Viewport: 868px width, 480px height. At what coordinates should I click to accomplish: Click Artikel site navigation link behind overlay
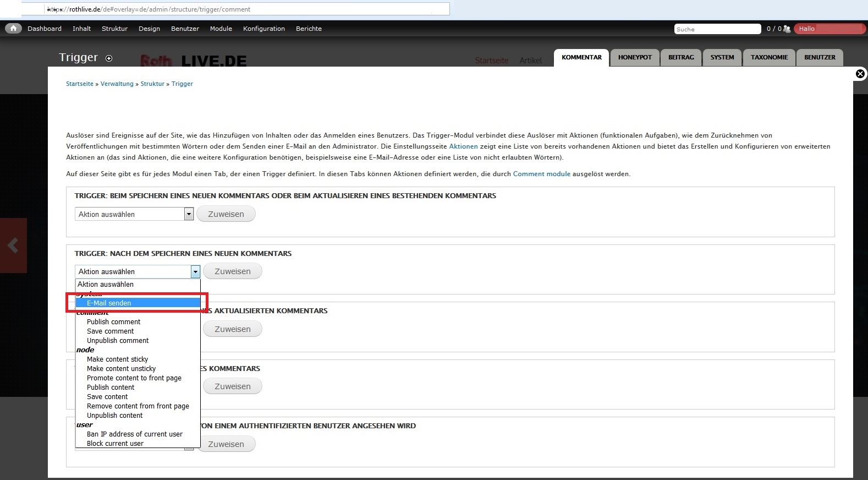[530, 61]
